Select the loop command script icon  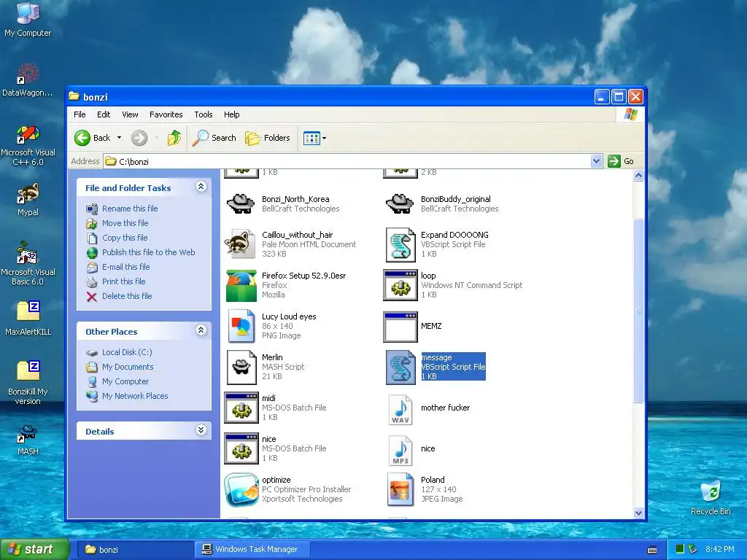point(400,285)
